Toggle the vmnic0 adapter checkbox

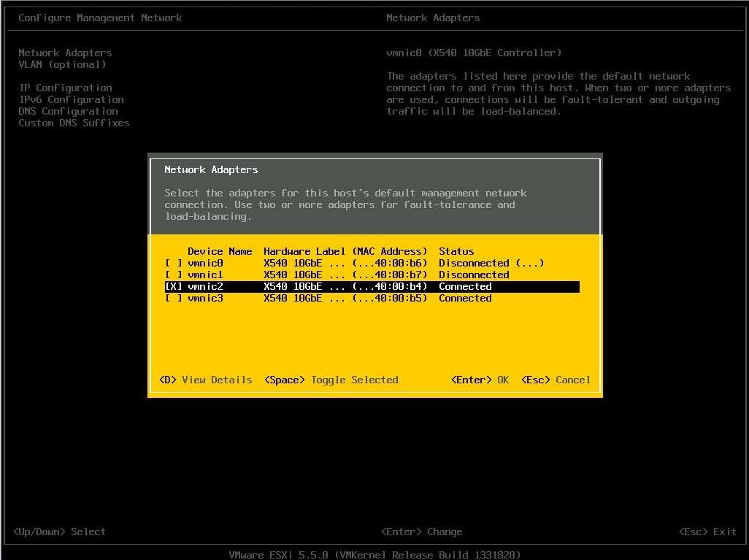[174, 264]
